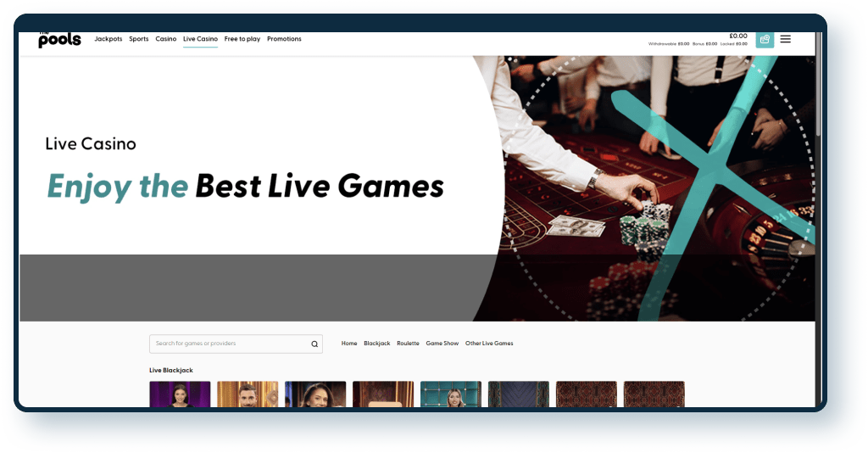The width and height of the screenshot is (868, 453).
Task: Click the Enjoy the Best Live Games headline
Action: tap(245, 186)
